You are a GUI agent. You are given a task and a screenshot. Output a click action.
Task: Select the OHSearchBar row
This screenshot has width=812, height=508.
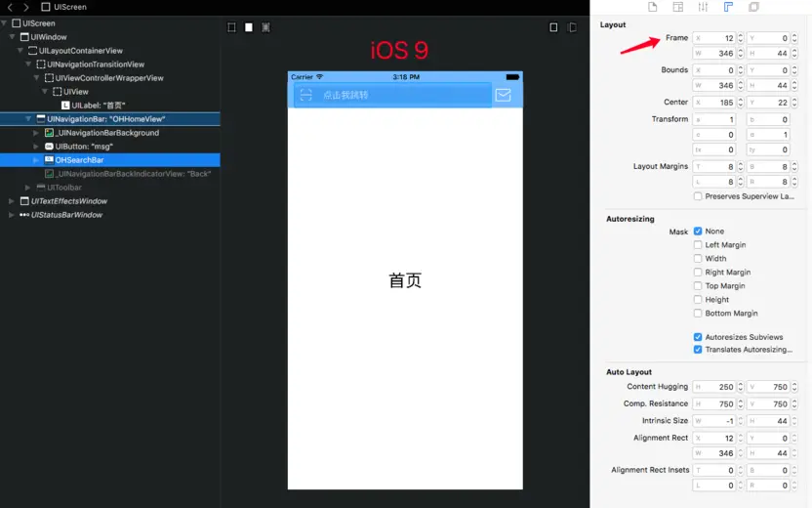click(109, 160)
